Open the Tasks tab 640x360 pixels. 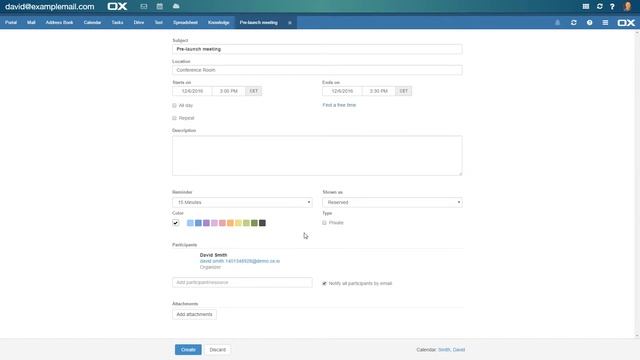117,22
